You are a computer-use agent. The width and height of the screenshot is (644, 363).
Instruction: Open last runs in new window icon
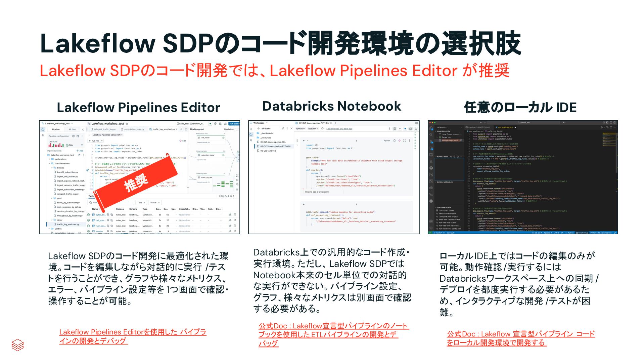click(82, 145)
